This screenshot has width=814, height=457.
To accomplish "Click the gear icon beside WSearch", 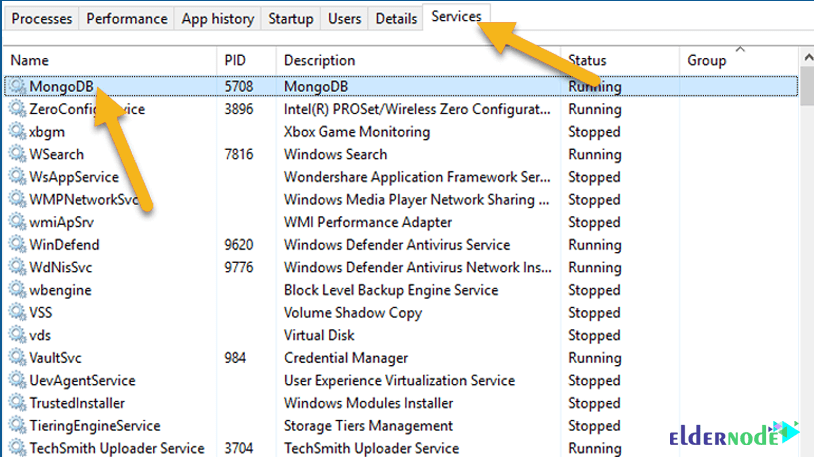I will click(17, 154).
